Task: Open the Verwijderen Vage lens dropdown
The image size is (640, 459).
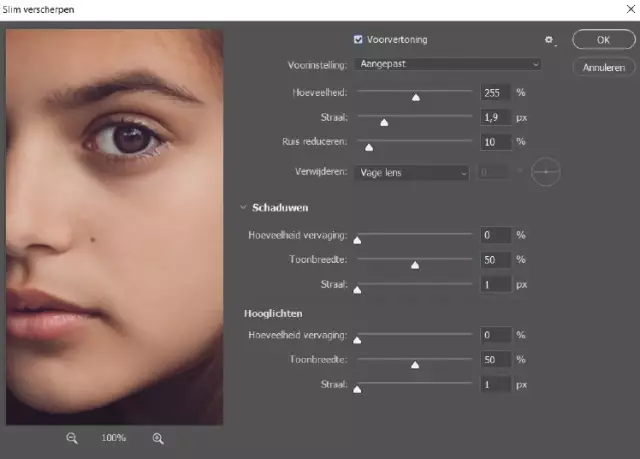Action: click(411, 172)
